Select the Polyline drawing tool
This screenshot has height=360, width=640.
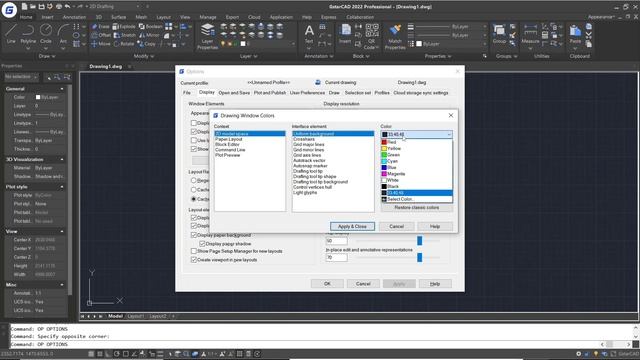(28, 33)
